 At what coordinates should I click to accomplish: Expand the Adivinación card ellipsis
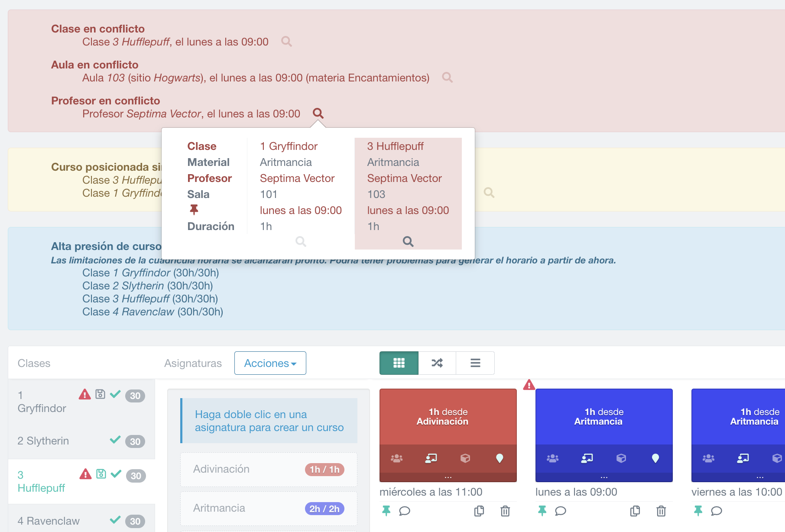coord(448,477)
